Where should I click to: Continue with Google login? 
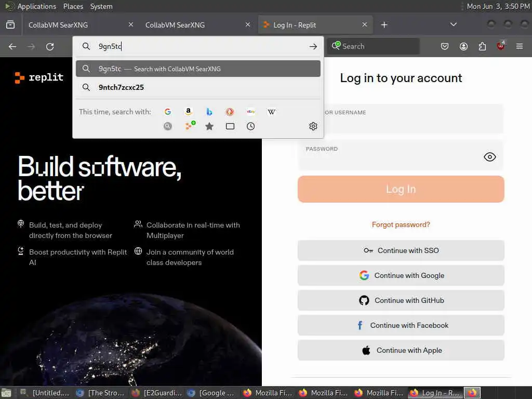click(x=401, y=275)
